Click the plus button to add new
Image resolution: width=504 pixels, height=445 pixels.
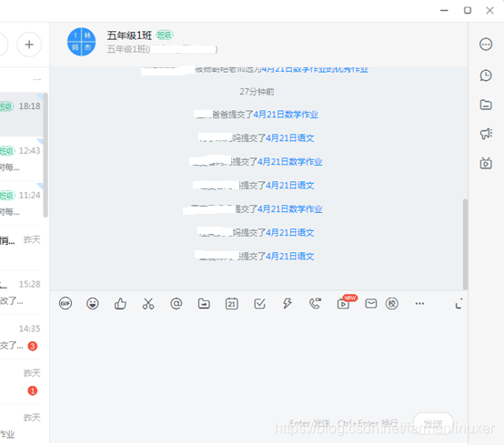pos(29,45)
